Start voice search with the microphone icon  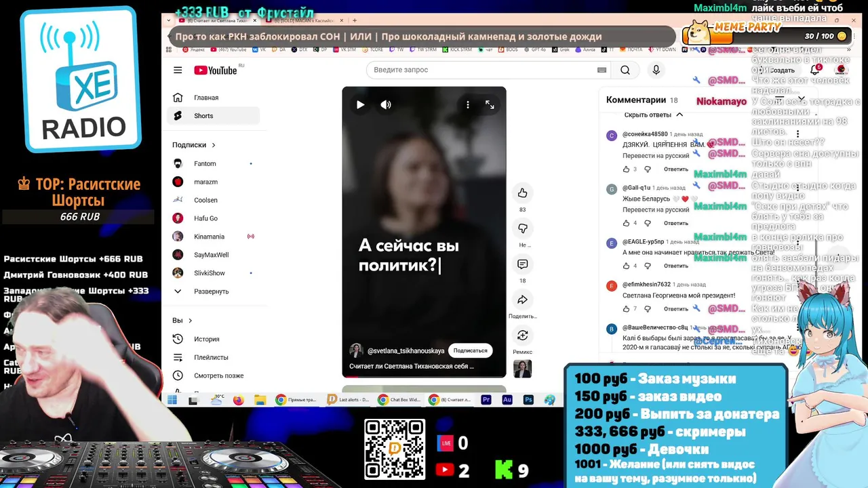[656, 70]
